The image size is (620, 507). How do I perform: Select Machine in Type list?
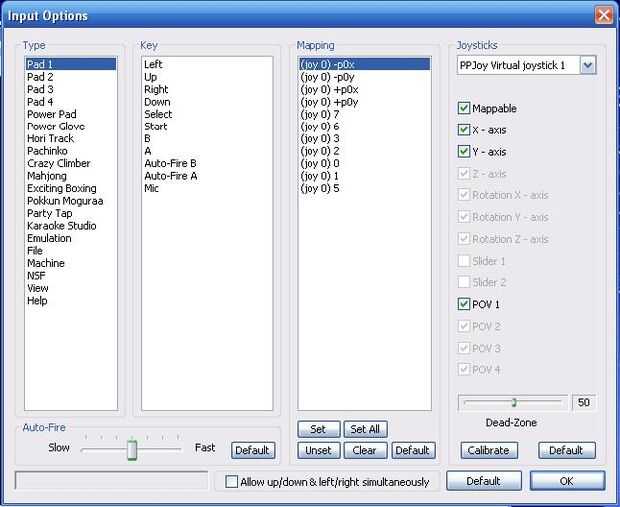(x=71, y=263)
